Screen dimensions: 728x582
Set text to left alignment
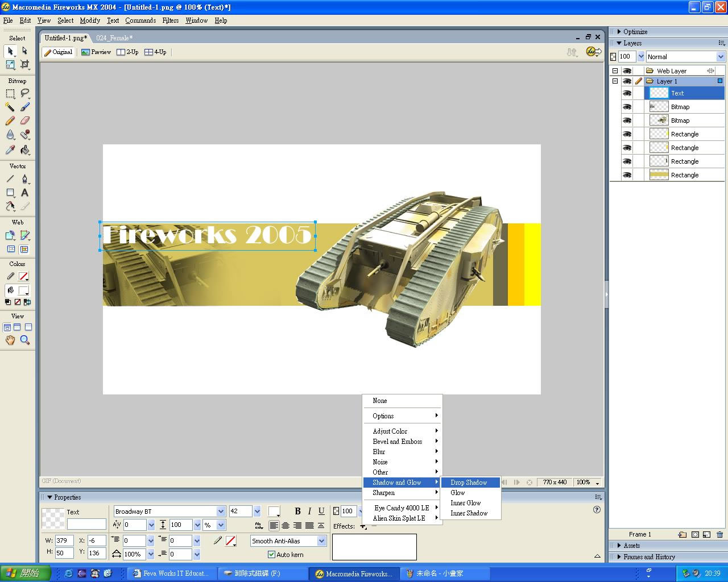point(274,526)
